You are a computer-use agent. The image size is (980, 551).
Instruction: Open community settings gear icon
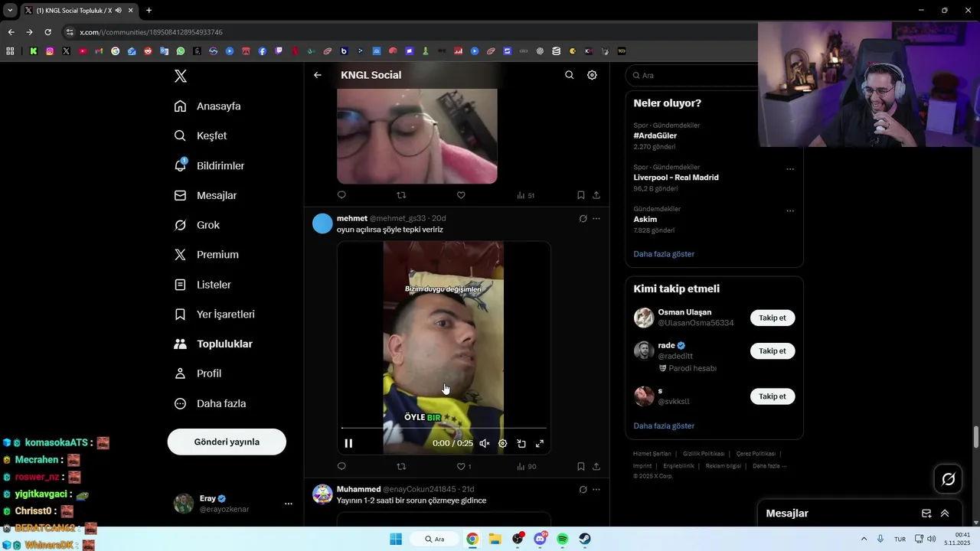click(592, 75)
